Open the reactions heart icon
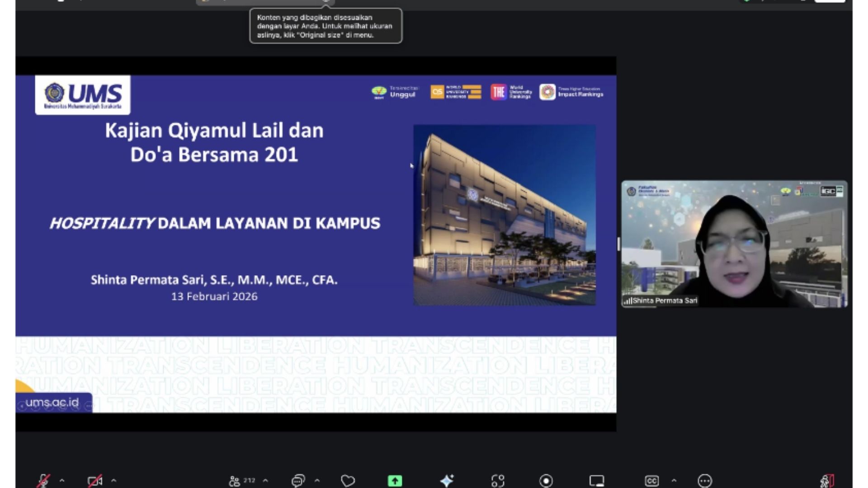868x488 pixels. pyautogui.click(x=348, y=481)
